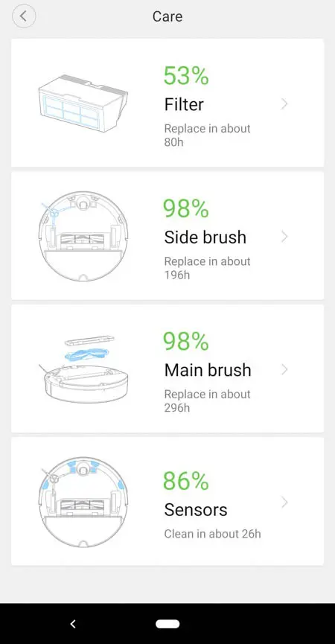Select the Sensors label
Image resolution: width=335 pixels, height=644 pixels.
tap(196, 510)
